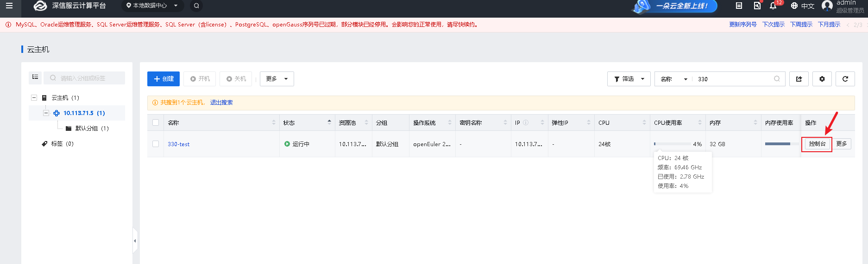Select the 330-test row checkbox

tap(156, 144)
